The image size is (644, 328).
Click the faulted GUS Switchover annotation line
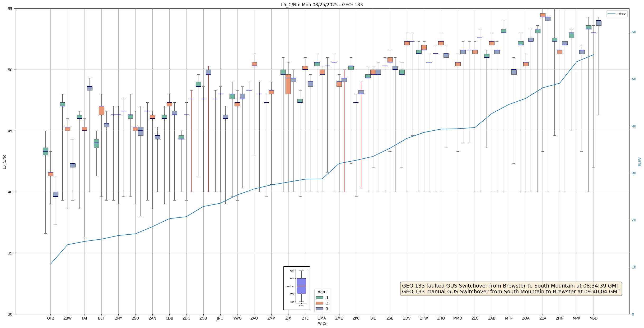[x=510, y=286]
